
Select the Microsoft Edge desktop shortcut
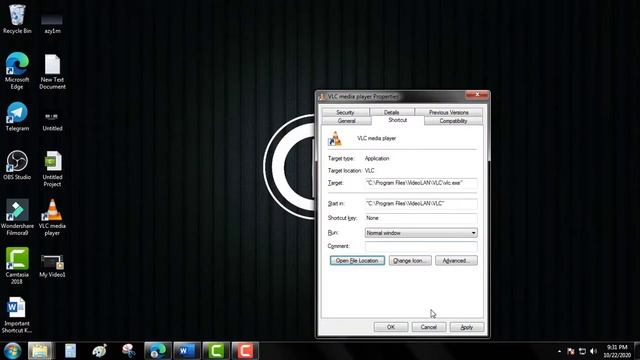[17, 70]
